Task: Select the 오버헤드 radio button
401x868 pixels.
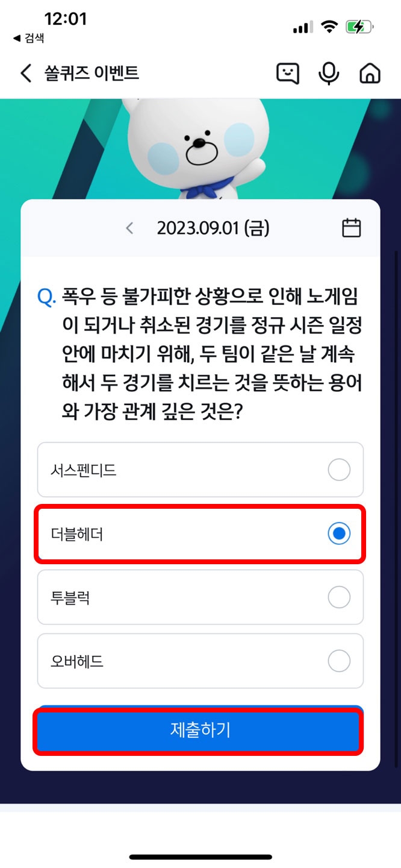Action: click(339, 661)
